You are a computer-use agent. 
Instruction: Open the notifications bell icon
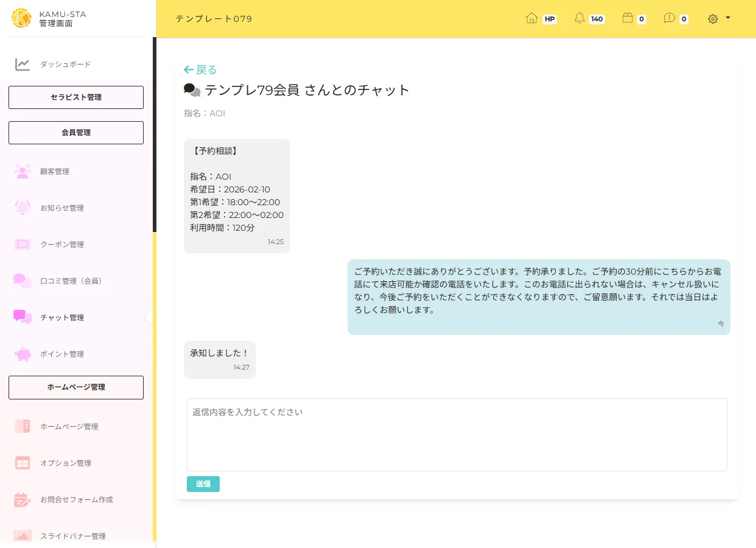pos(579,18)
